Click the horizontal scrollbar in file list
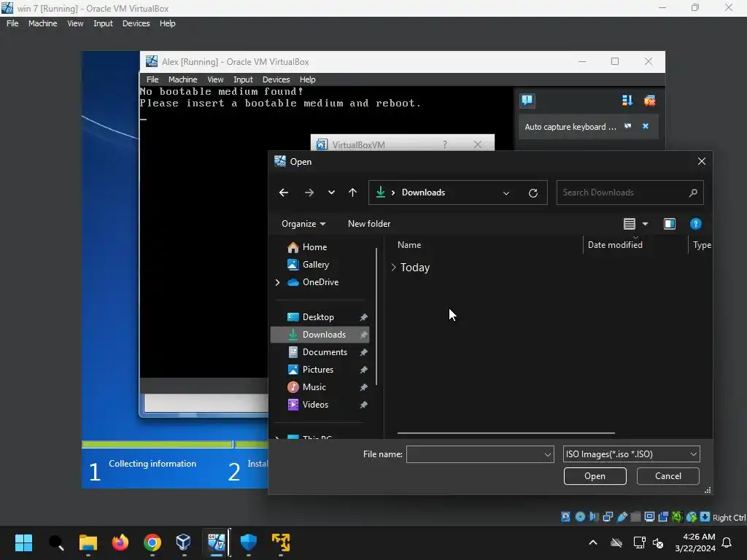 [x=506, y=433]
